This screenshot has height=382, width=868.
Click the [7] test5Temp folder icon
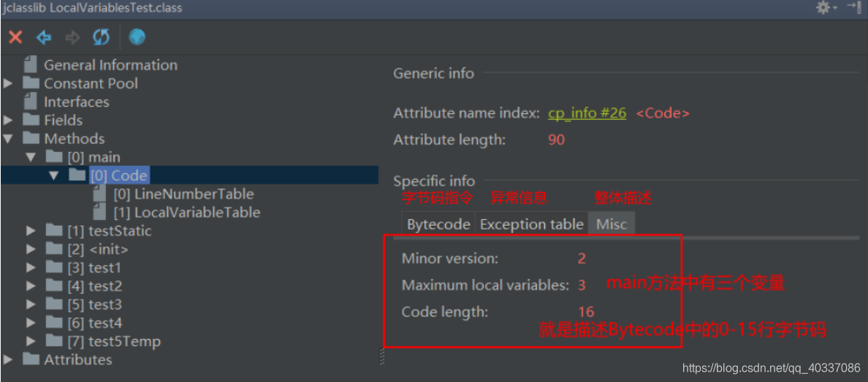(x=54, y=341)
